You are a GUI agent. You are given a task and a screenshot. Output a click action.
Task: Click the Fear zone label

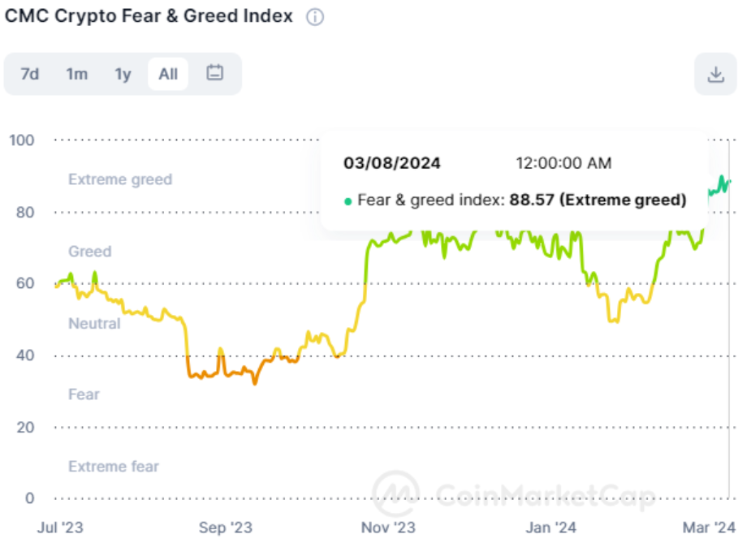click(84, 394)
